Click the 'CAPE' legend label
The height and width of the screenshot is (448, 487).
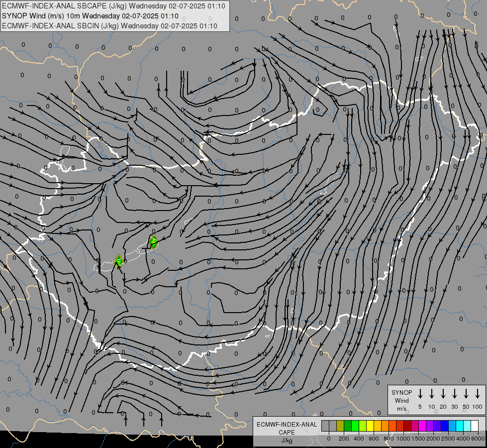click(x=287, y=433)
